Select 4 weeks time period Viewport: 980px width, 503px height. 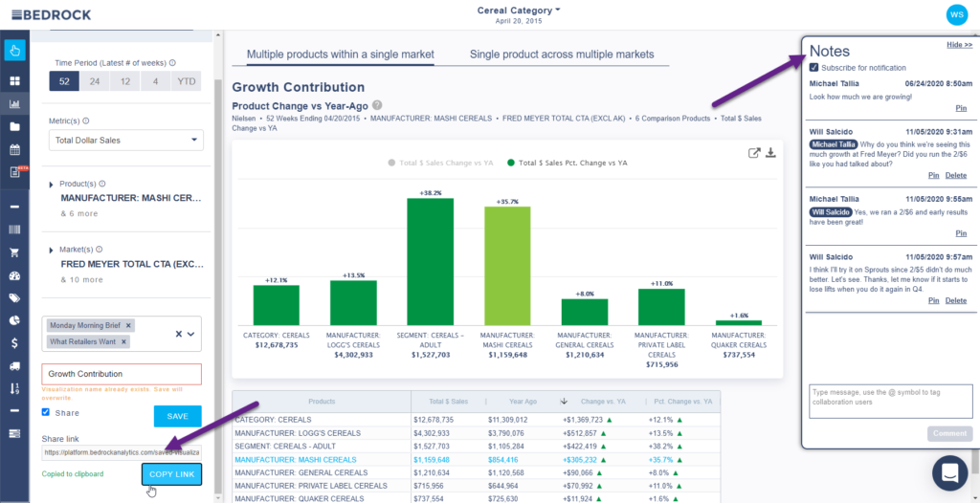tap(156, 81)
